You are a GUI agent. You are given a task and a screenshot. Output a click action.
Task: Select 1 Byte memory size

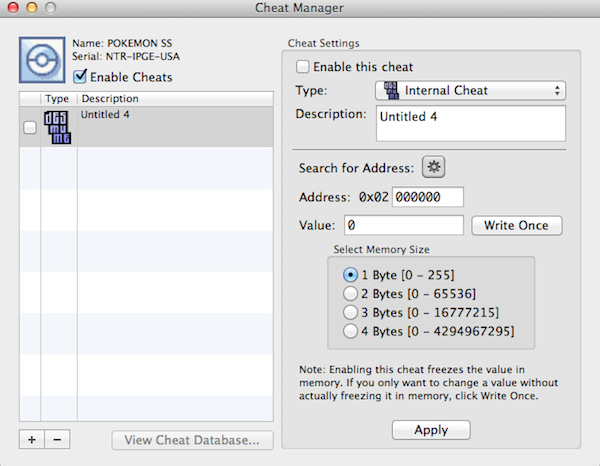pyautogui.click(x=350, y=274)
